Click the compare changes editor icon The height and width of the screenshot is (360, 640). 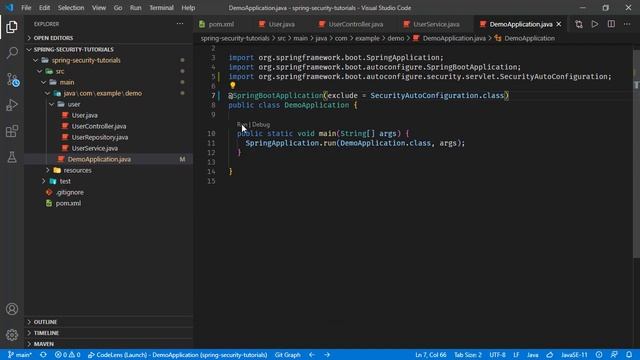pyautogui.click(x=579, y=24)
